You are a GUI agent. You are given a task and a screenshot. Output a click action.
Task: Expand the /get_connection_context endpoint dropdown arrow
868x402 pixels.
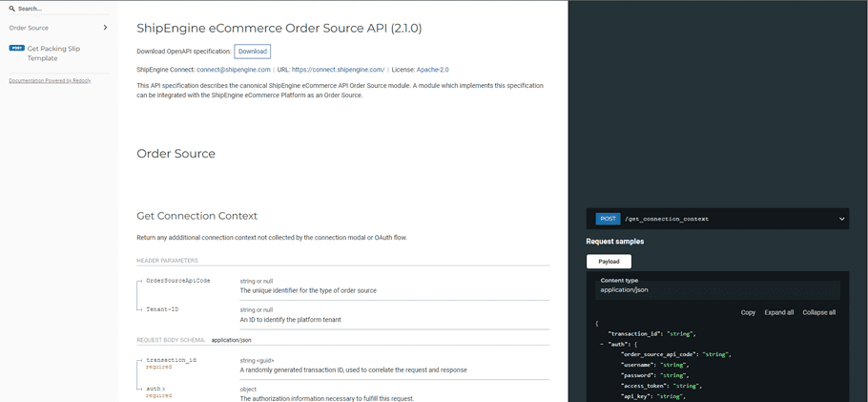pyautogui.click(x=841, y=219)
